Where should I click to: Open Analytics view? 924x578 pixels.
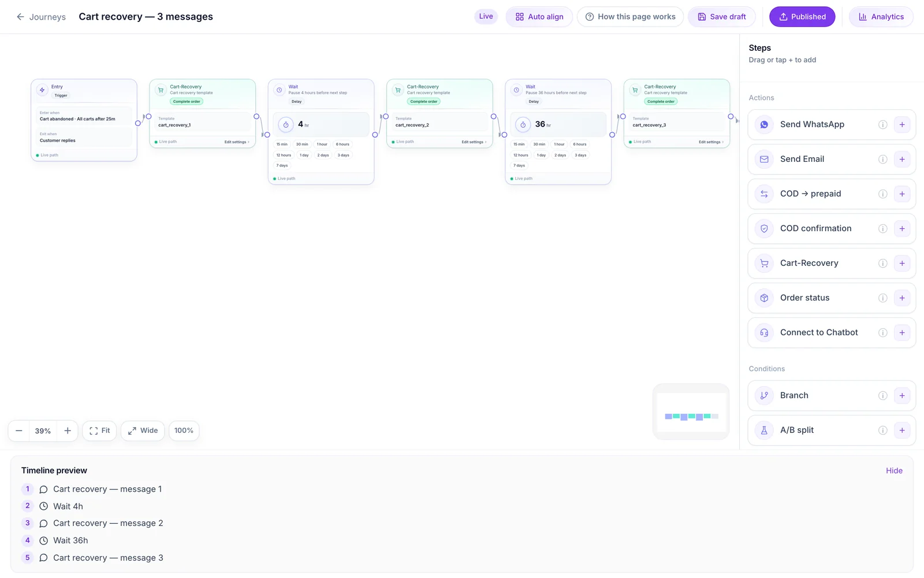click(881, 17)
